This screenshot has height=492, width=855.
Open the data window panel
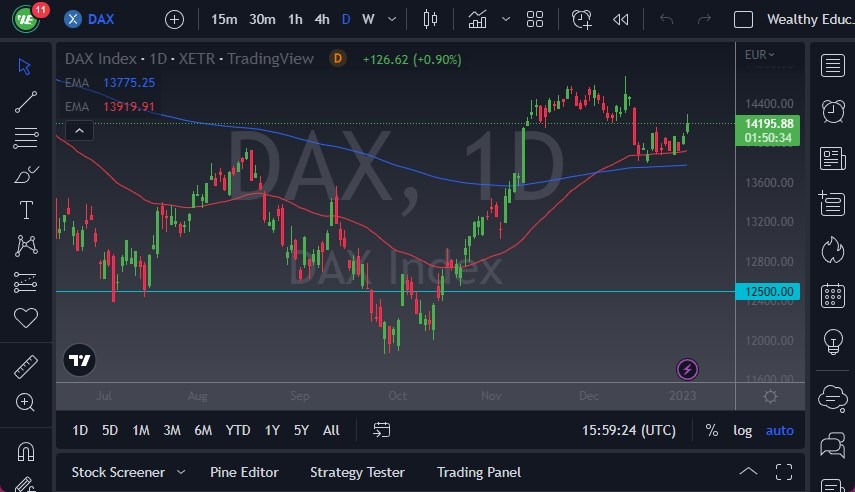tap(833, 203)
